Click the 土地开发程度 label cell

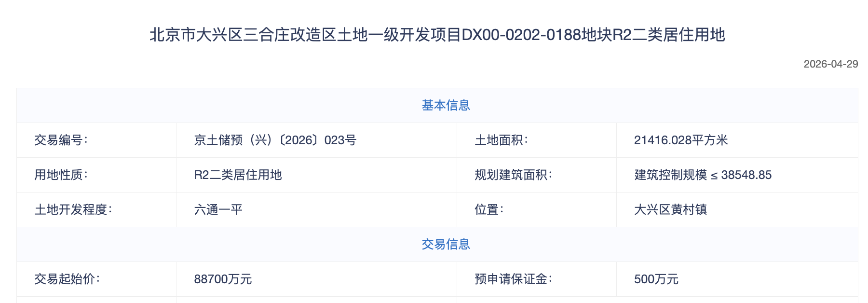coord(73,210)
